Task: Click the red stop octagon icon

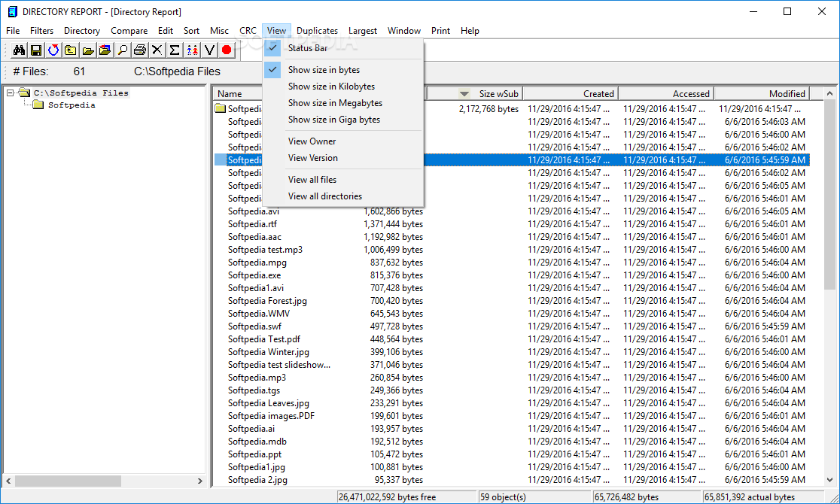Action: click(x=227, y=50)
